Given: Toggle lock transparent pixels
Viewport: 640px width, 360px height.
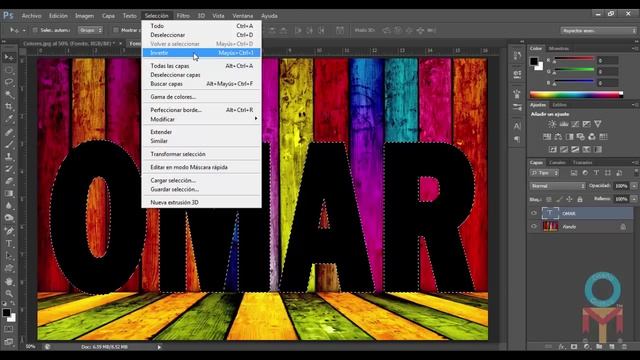Looking at the screenshot, I should pos(549,199).
